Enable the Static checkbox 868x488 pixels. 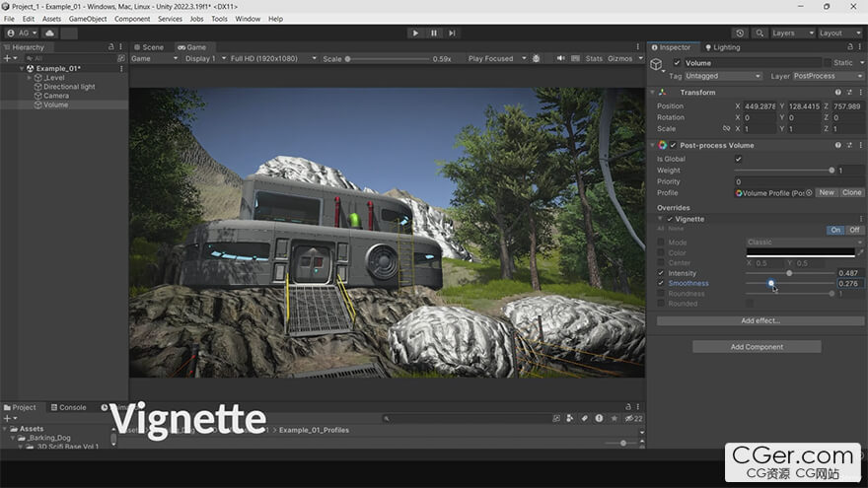[827, 63]
